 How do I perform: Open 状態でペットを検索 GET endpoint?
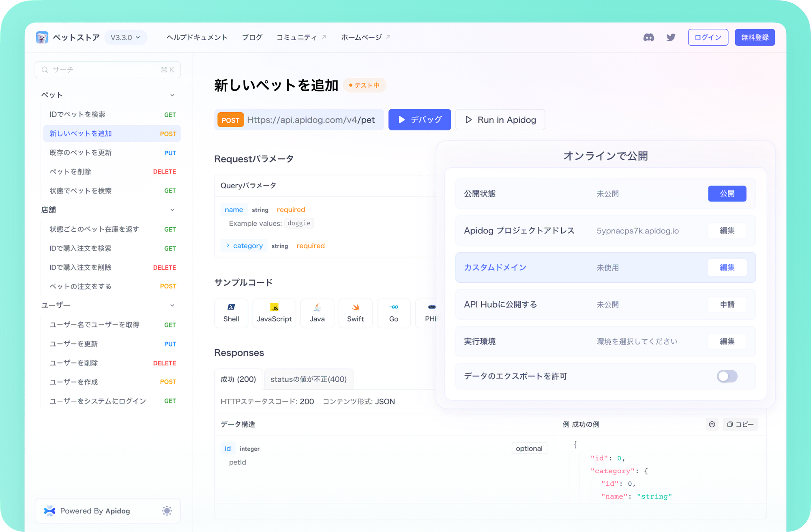(112, 191)
